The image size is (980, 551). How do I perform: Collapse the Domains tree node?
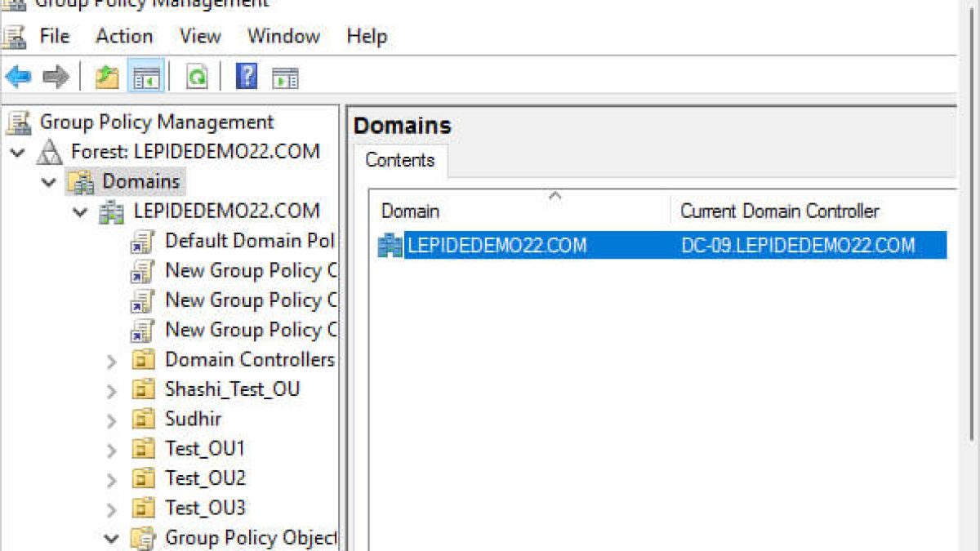tap(49, 182)
